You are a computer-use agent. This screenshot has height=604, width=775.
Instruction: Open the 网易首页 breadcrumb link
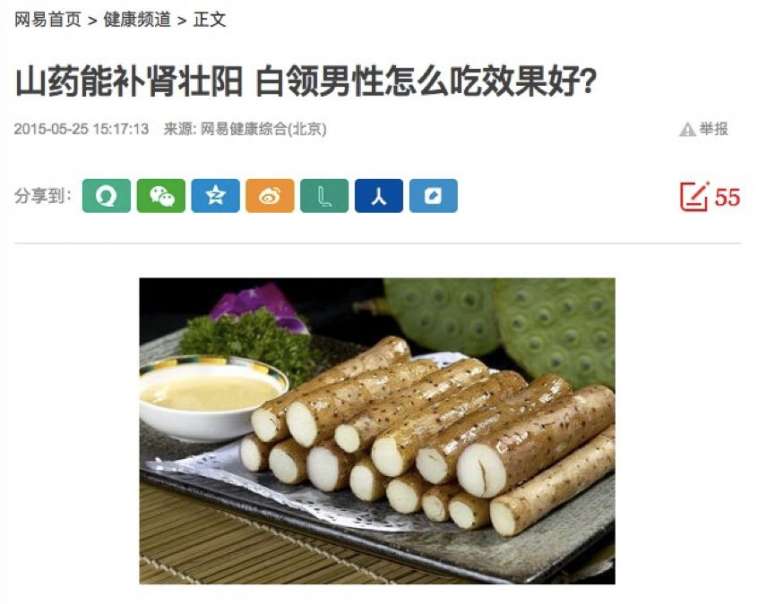47,20
